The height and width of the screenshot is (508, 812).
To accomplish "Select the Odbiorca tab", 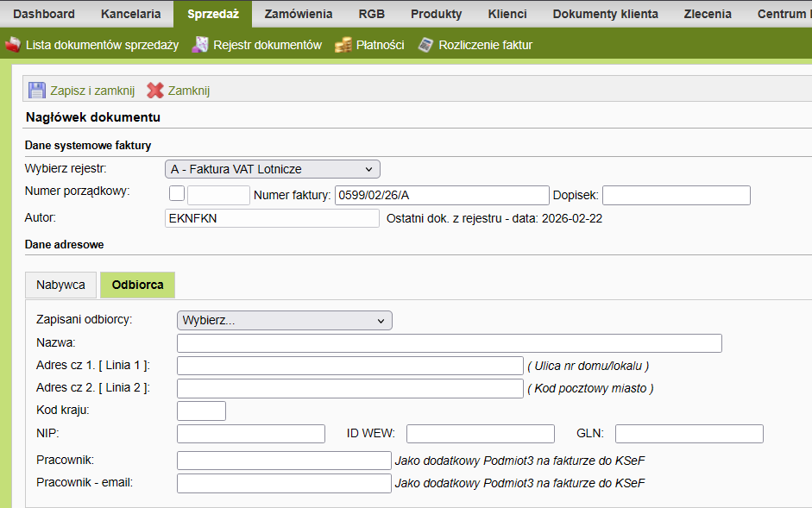I will pos(138,285).
